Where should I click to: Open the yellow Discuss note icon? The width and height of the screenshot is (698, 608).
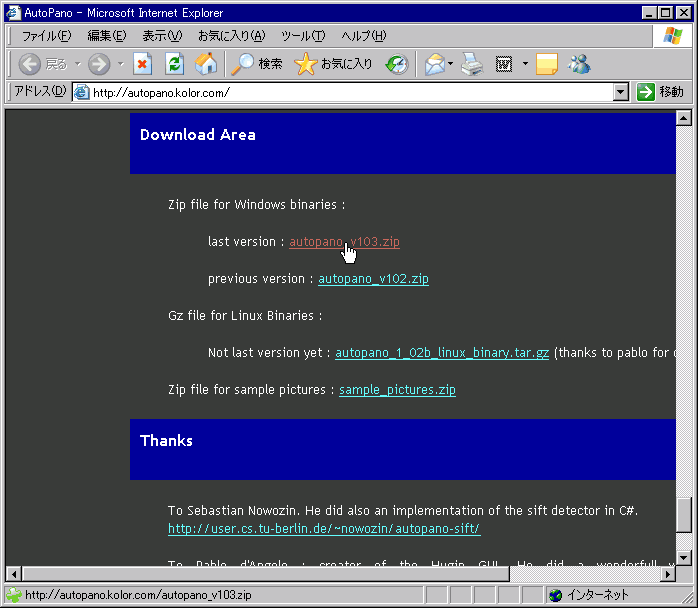547,64
